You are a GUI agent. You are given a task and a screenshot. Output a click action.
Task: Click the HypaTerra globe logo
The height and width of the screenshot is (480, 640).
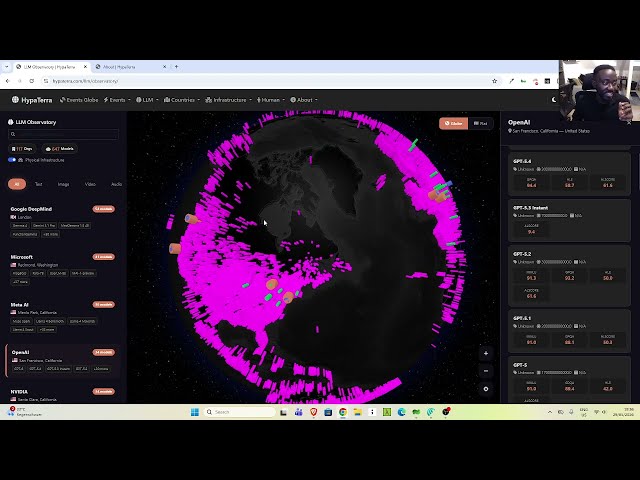coord(15,100)
